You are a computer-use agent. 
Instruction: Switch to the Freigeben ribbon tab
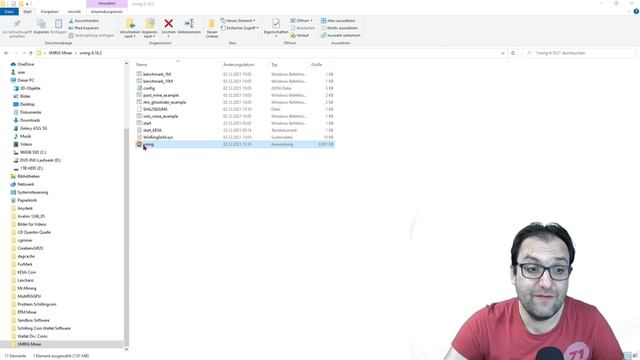click(50, 11)
